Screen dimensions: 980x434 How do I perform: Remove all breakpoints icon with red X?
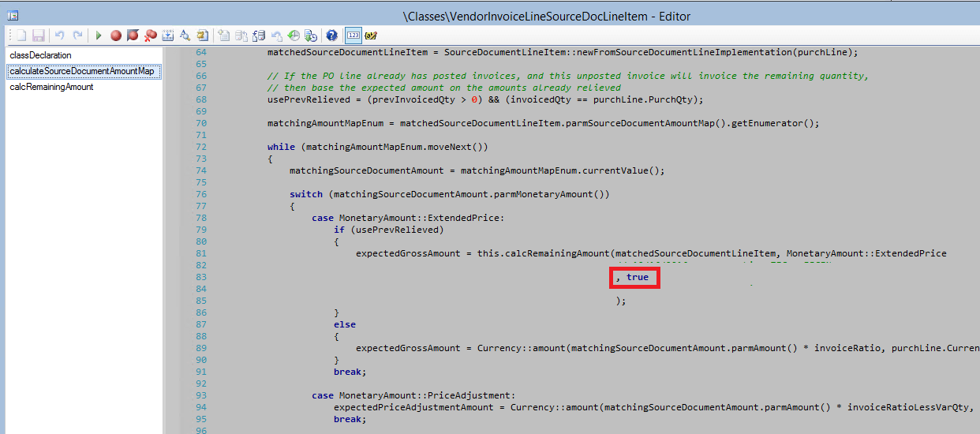[x=150, y=36]
